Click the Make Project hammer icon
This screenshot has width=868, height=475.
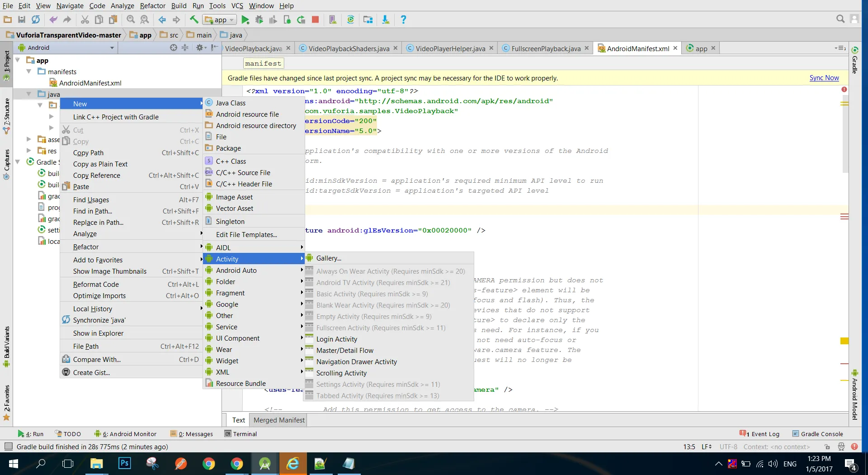(194, 20)
